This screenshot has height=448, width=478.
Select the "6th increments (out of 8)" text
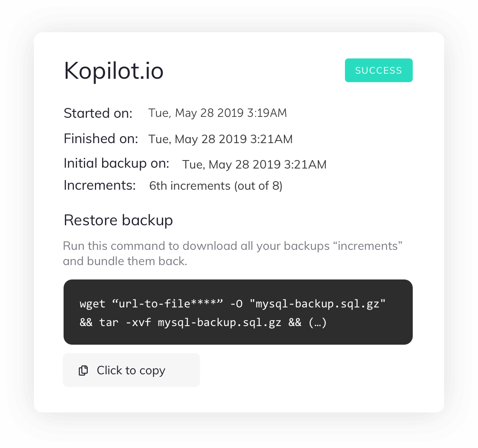click(216, 186)
